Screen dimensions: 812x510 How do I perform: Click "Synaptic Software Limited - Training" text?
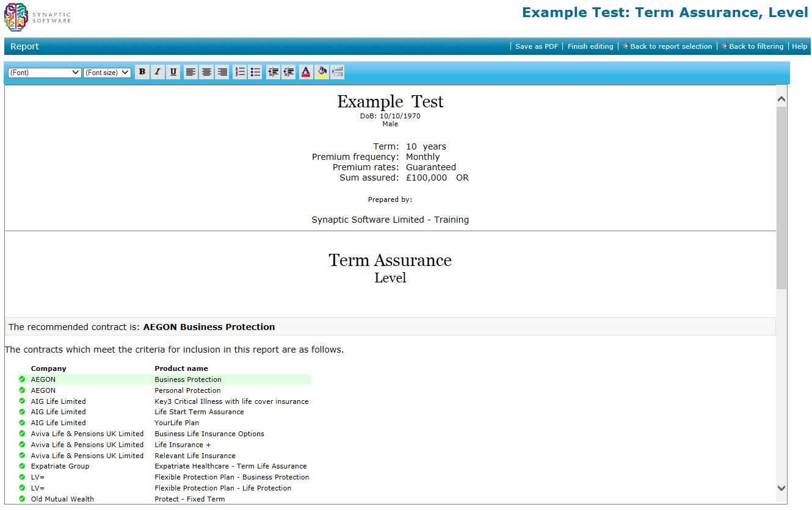pyautogui.click(x=390, y=220)
